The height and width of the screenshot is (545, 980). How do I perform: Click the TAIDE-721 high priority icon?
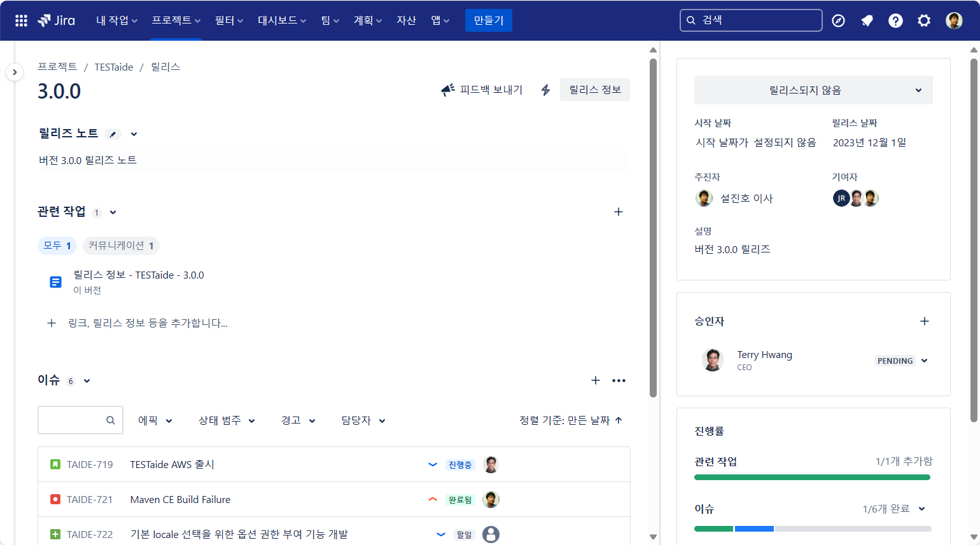[433, 499]
